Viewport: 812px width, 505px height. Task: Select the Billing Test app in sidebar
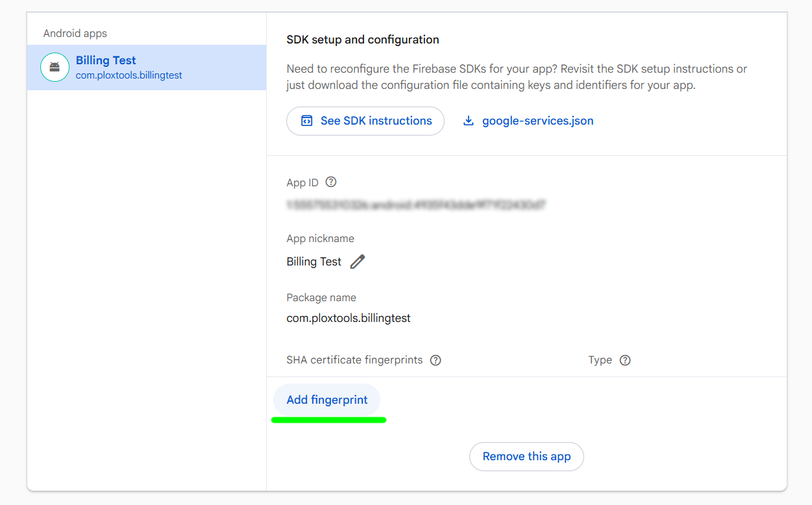(106, 60)
